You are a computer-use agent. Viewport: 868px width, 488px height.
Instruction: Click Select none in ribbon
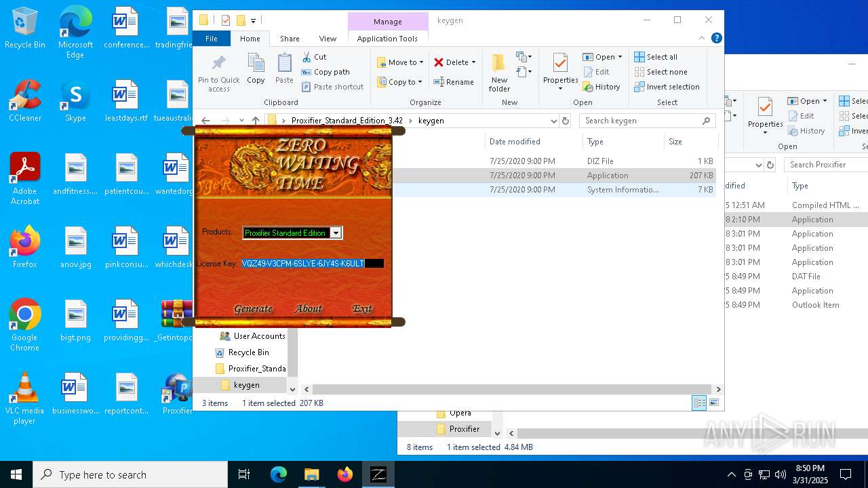661,72
